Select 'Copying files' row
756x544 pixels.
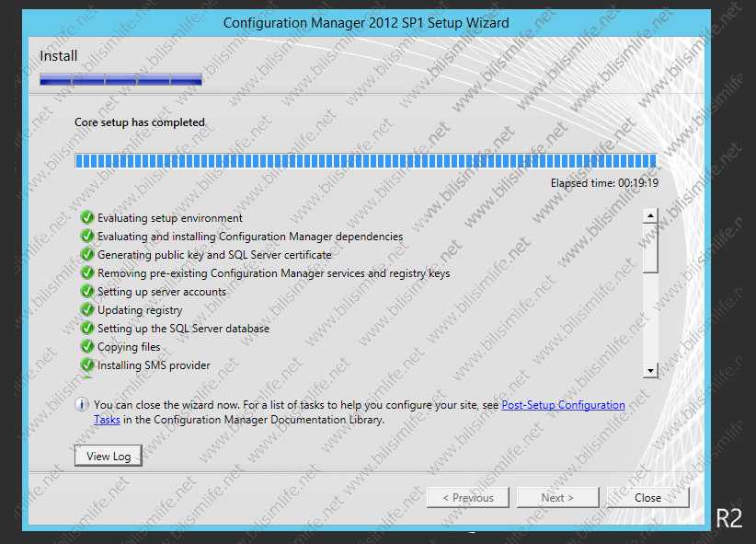tap(129, 346)
